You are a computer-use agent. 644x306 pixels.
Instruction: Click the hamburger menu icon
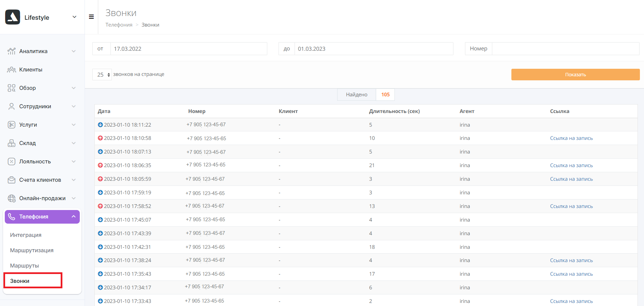tap(91, 17)
